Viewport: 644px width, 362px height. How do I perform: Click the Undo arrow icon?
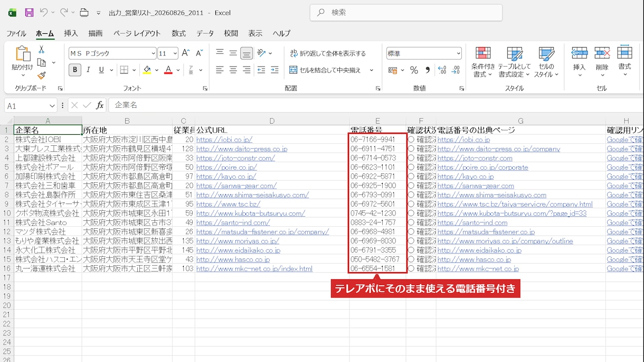(44, 12)
